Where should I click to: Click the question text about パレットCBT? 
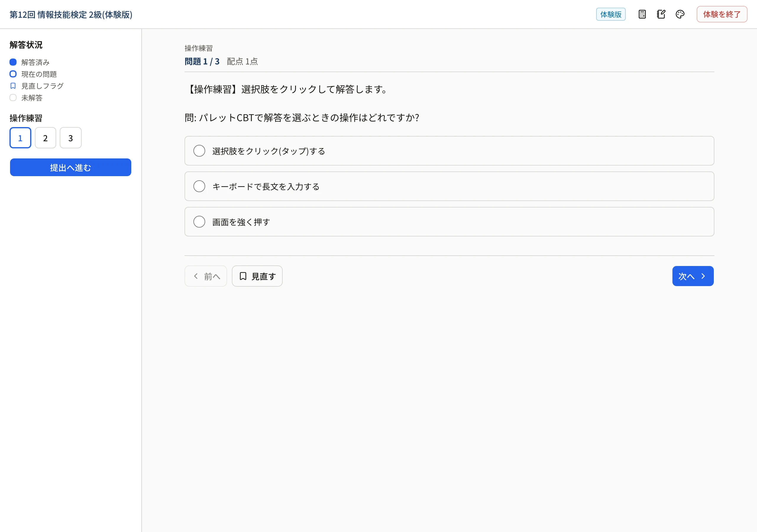(x=302, y=118)
